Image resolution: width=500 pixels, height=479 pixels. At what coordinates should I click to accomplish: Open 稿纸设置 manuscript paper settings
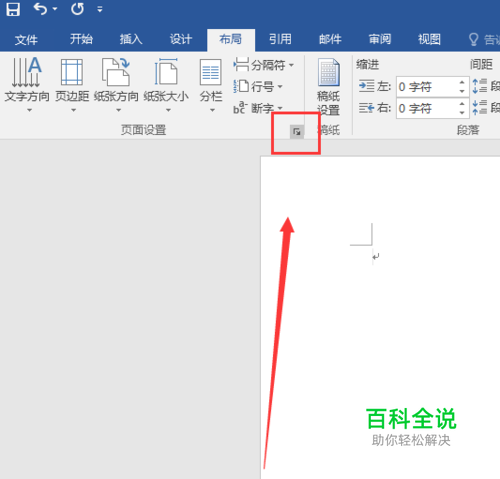tap(328, 87)
